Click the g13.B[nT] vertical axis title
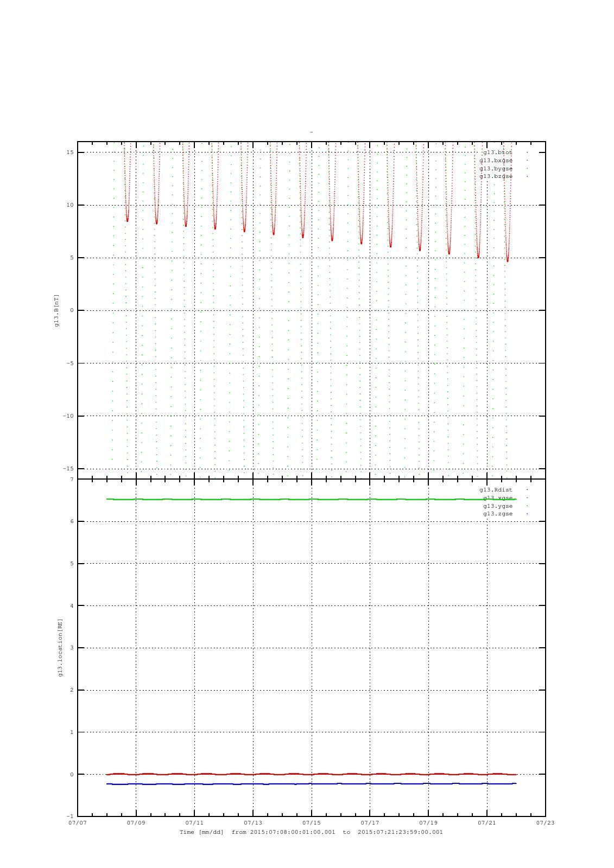 coord(56,310)
